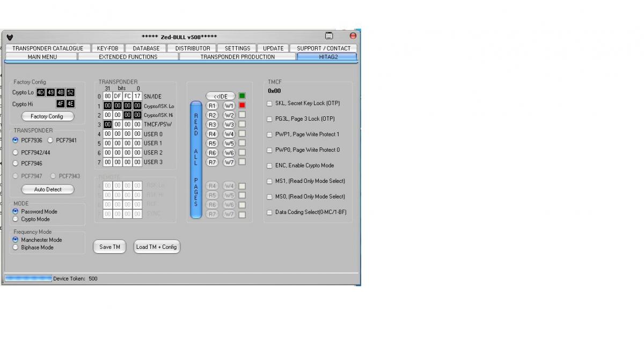Select Crypto Mode option
The height and width of the screenshot is (362, 644).
pos(15,219)
